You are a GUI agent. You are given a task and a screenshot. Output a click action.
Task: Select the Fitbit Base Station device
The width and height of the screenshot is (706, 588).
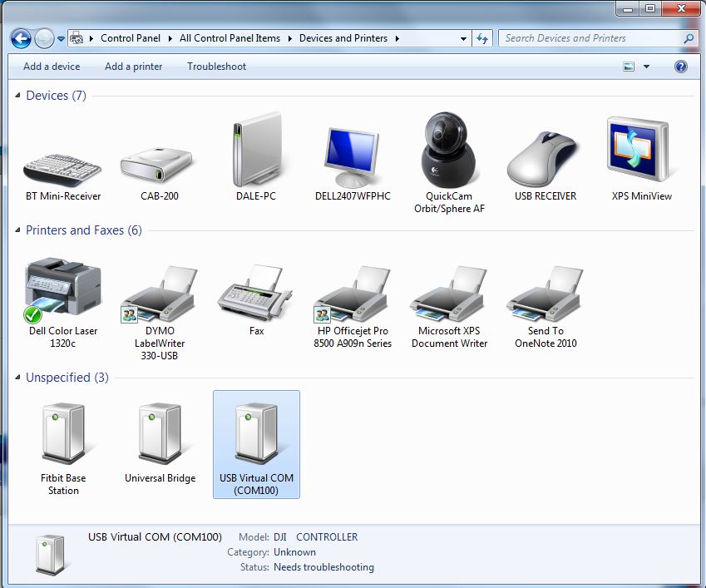pos(63,434)
